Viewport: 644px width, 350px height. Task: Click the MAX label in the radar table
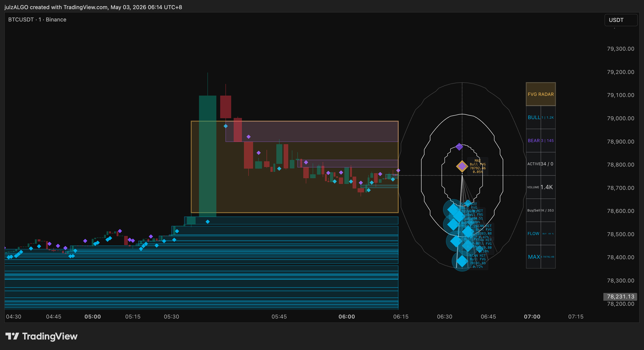pyautogui.click(x=534, y=257)
